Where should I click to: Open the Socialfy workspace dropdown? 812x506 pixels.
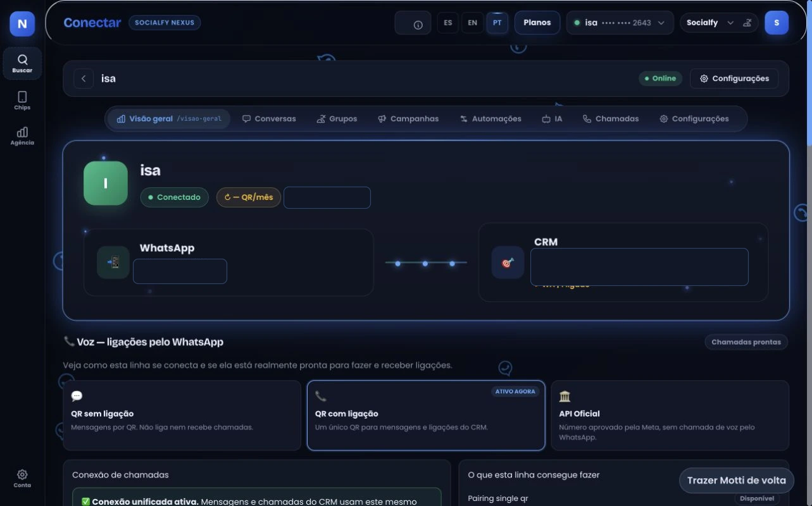(x=710, y=23)
